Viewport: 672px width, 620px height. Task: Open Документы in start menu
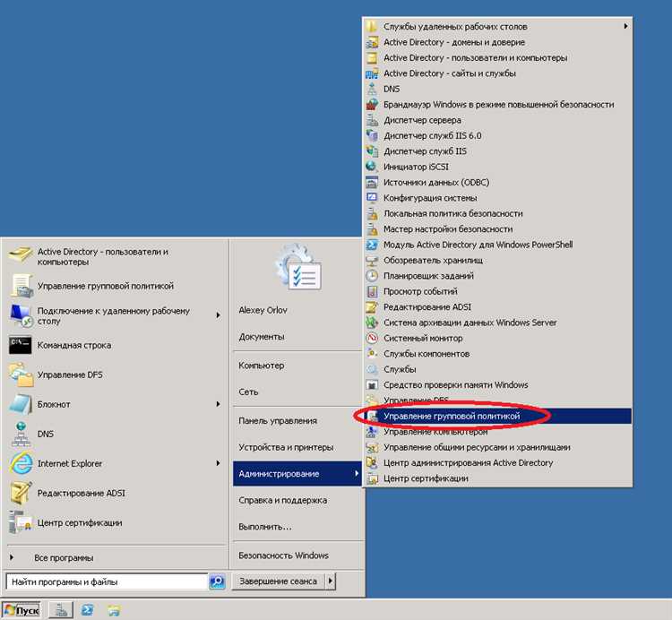[262, 337]
